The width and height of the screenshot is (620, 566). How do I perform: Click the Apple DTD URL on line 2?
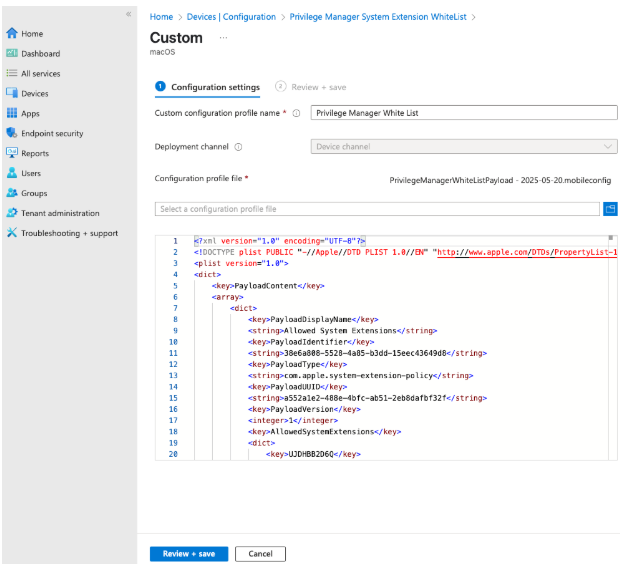click(527, 252)
